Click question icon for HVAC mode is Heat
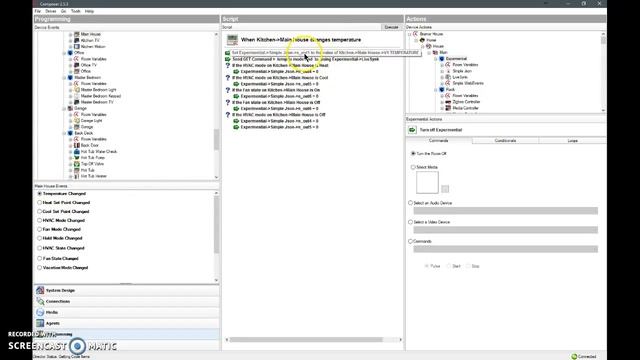This screenshot has width=640, height=360. pos(228,65)
